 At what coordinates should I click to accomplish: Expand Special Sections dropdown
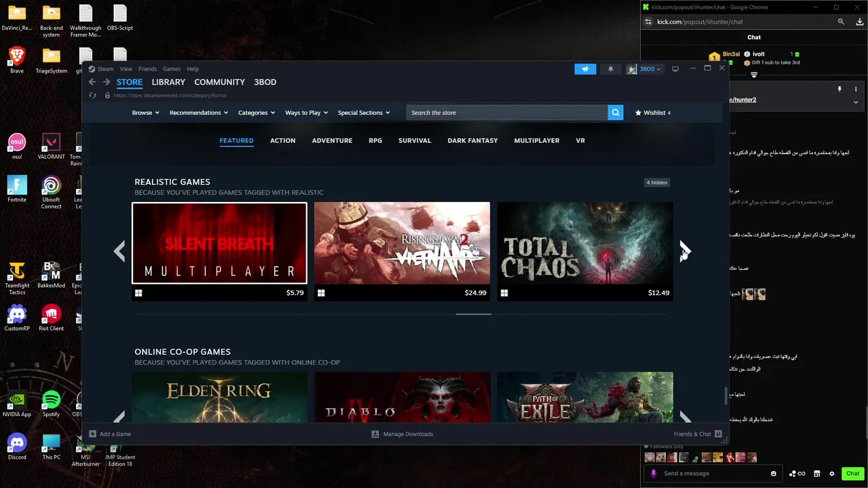364,113
